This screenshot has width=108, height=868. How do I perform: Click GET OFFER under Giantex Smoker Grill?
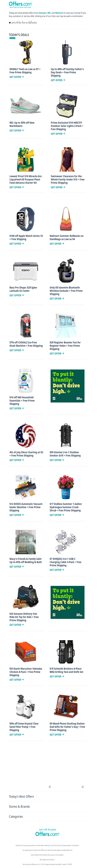click(57, 460)
